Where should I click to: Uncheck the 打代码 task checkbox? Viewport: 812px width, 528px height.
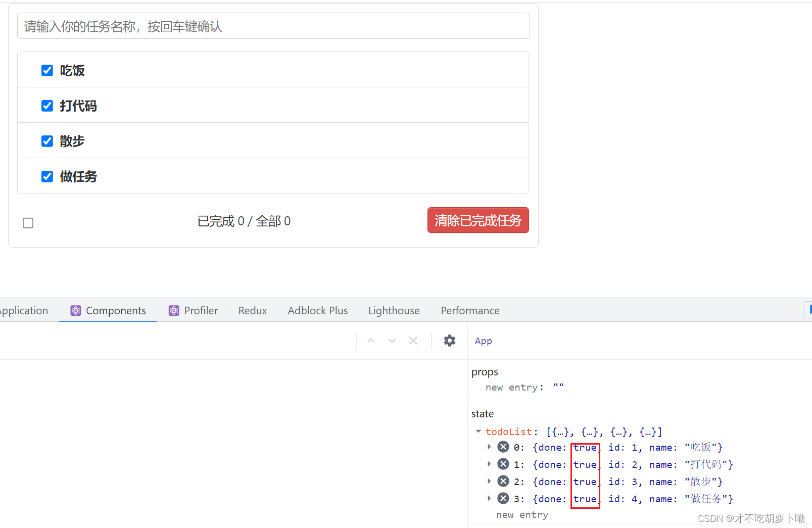coord(47,106)
